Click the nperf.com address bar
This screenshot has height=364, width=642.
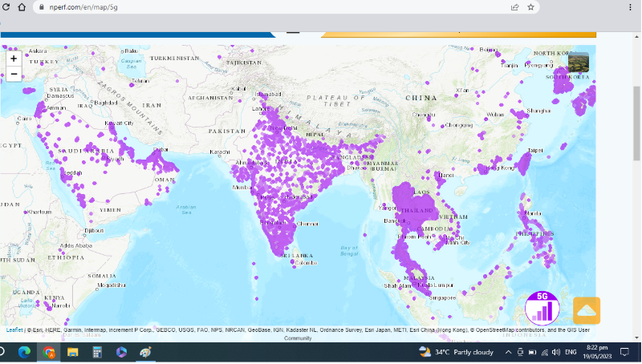[241, 7]
